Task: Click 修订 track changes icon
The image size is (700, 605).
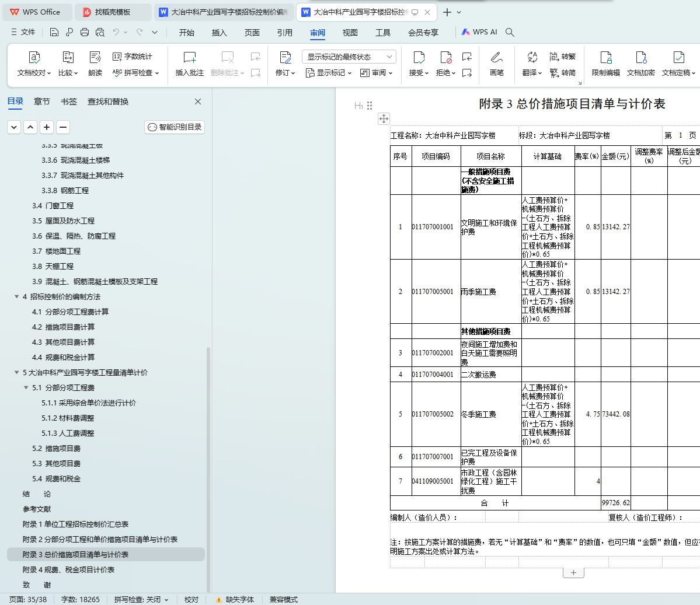Action: 285,58
